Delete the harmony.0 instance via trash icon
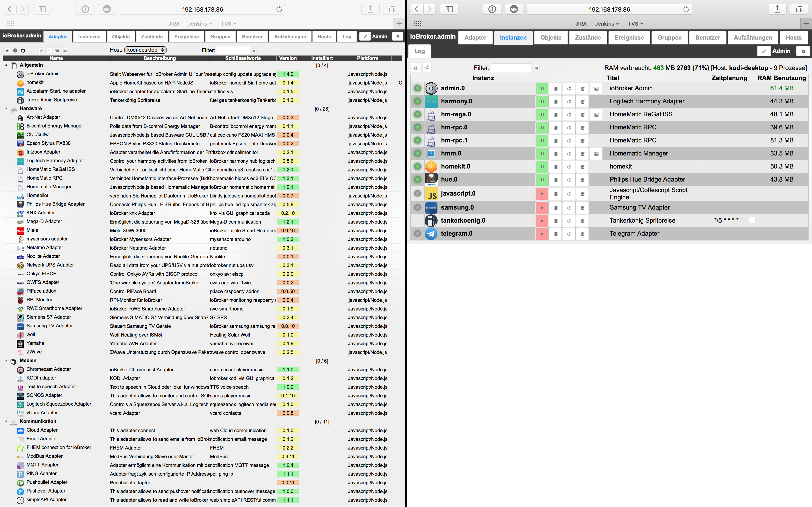 (582, 102)
